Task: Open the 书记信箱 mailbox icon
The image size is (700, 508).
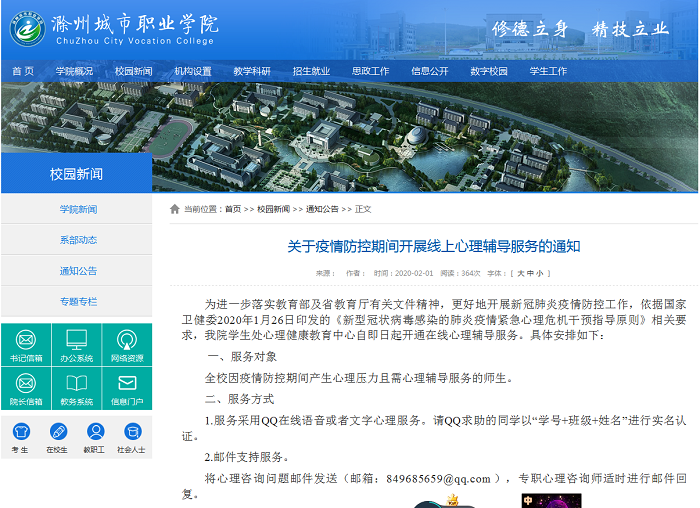Action: [x=26, y=343]
